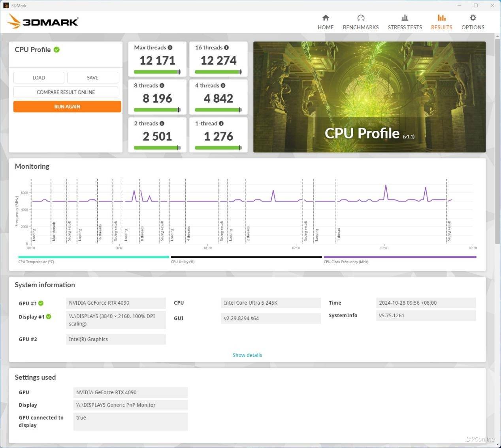Switch to the RESULTS tab label

tap(442, 27)
